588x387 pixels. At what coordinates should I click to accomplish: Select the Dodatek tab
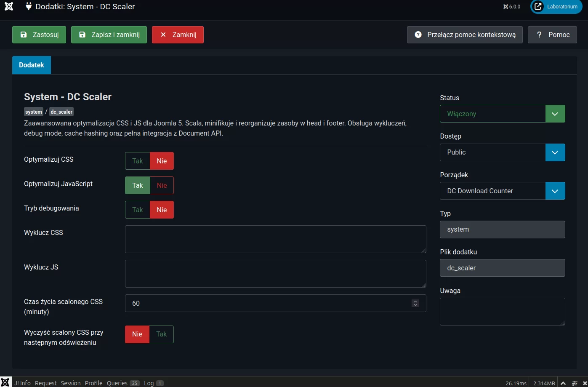pyautogui.click(x=32, y=65)
